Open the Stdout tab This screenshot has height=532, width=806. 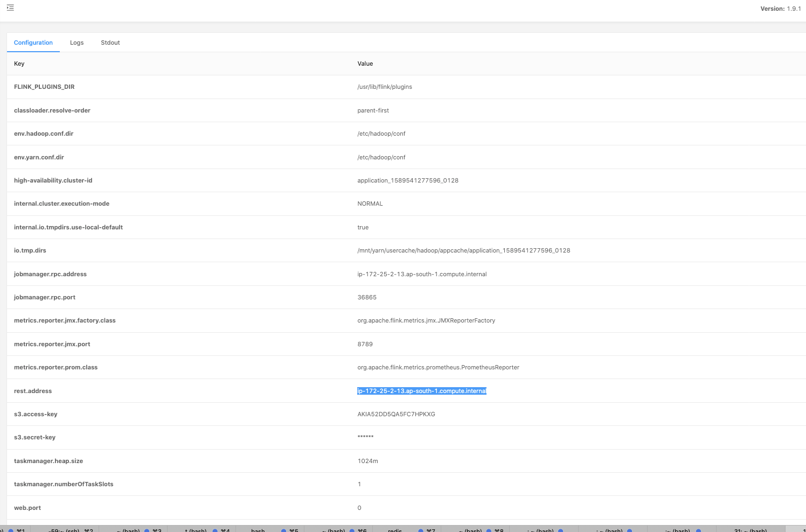pyautogui.click(x=110, y=43)
